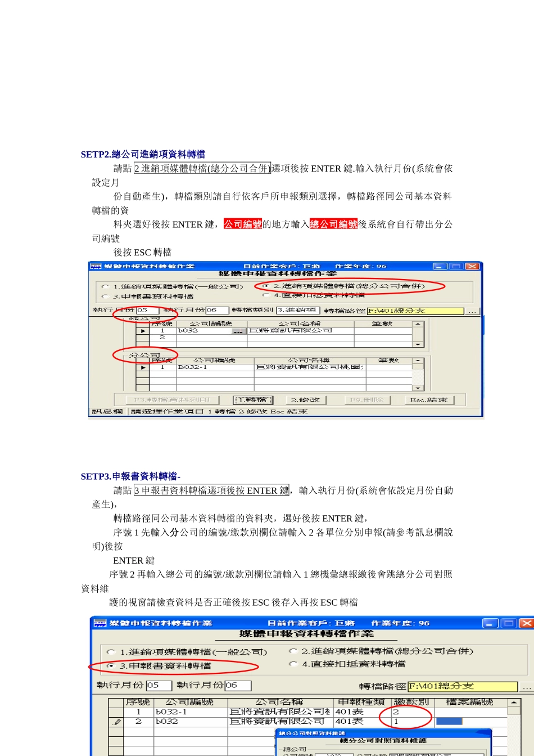Screen dimensions: 534x756
Task: Select radio 2.進銷項媒體轉檔(總分公司合併) in lower window
Action: pos(293,651)
